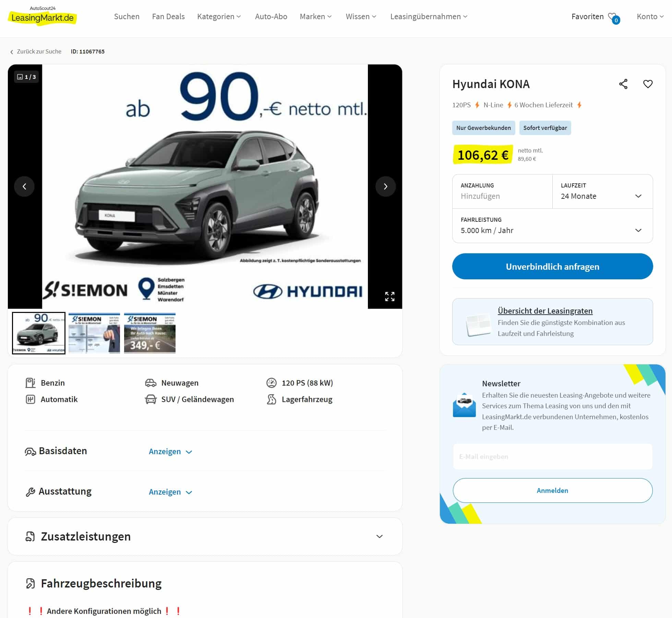
Task: Click Andere Konfigurationen möglich text
Action: (x=104, y=611)
